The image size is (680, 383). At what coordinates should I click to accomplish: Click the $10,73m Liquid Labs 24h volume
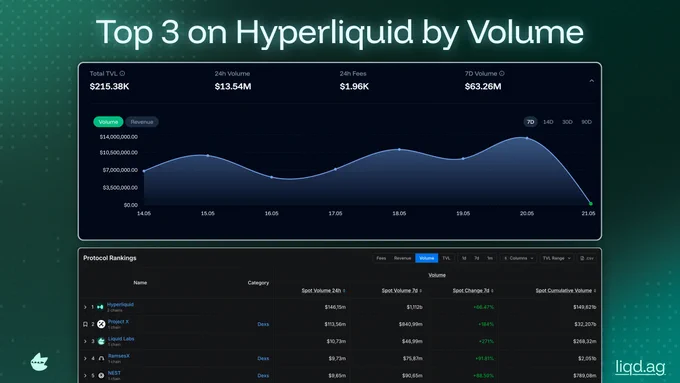[336, 341]
